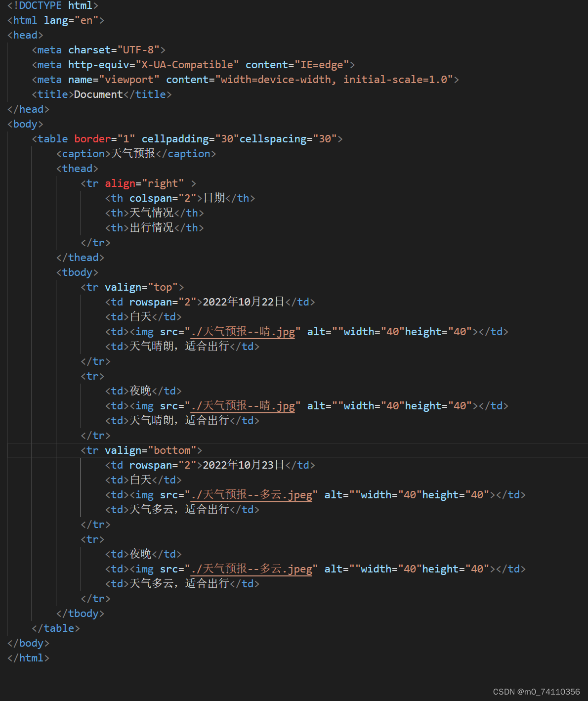Click the closing html tag
Viewport: 588px width, 701px height.
click(28, 658)
